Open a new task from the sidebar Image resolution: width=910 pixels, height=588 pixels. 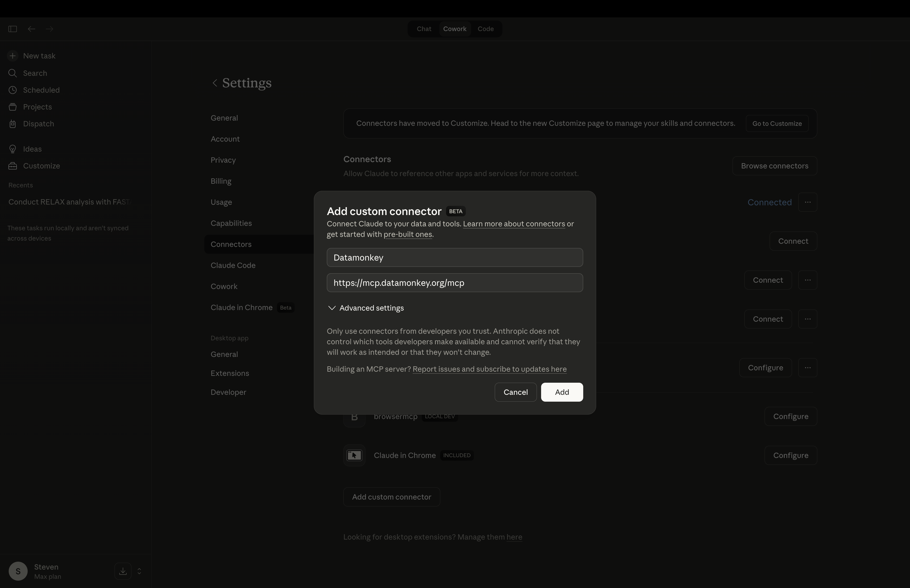point(38,56)
